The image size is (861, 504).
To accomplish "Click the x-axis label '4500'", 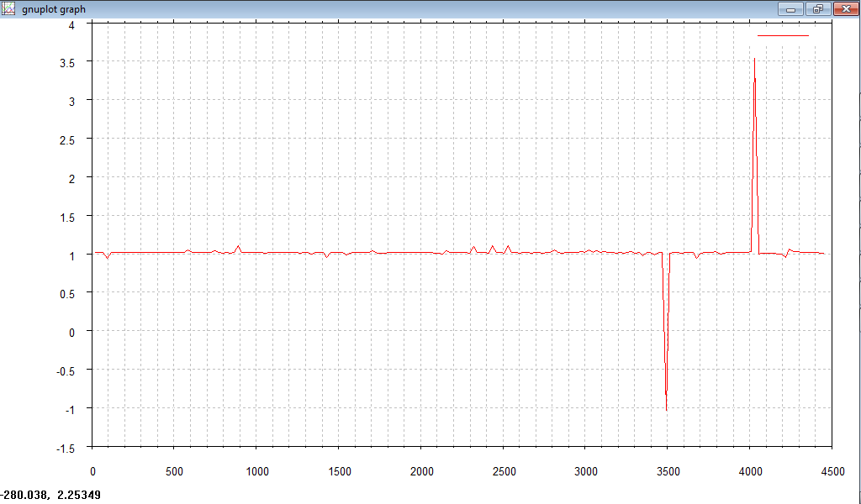I will (833, 471).
